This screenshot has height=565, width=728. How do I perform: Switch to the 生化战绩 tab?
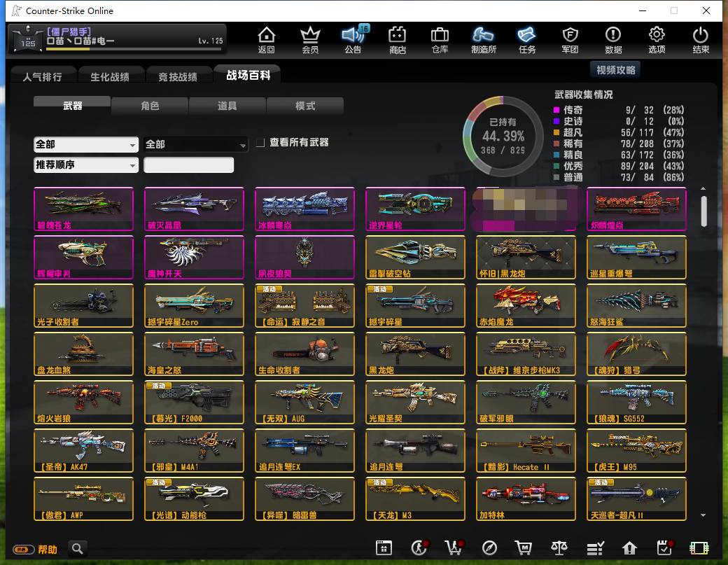click(x=110, y=76)
